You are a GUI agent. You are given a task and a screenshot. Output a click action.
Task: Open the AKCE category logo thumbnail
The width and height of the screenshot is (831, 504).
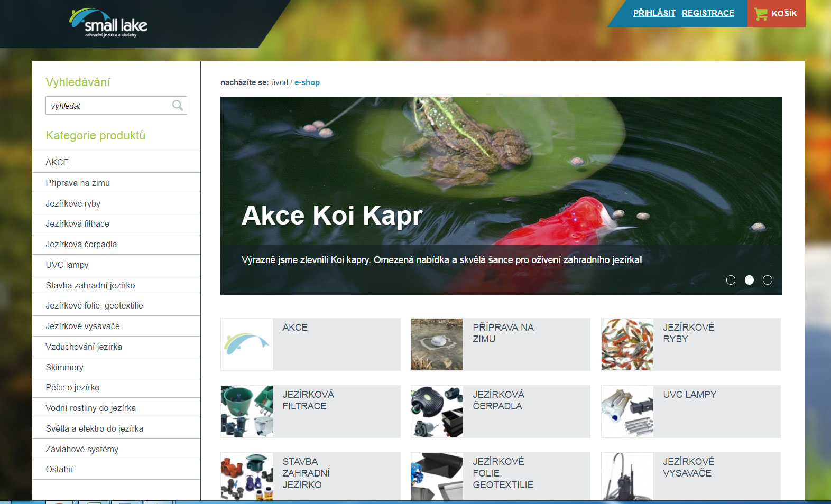247,344
